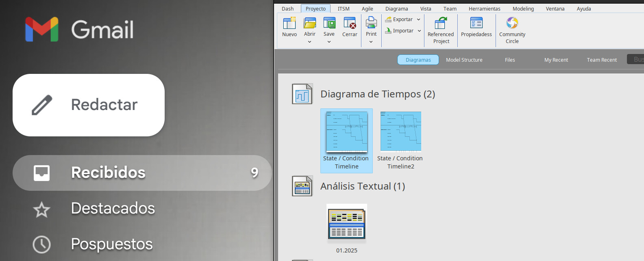Open the Dash ribbon tab
Screen dimensions: 644x261
287,9
